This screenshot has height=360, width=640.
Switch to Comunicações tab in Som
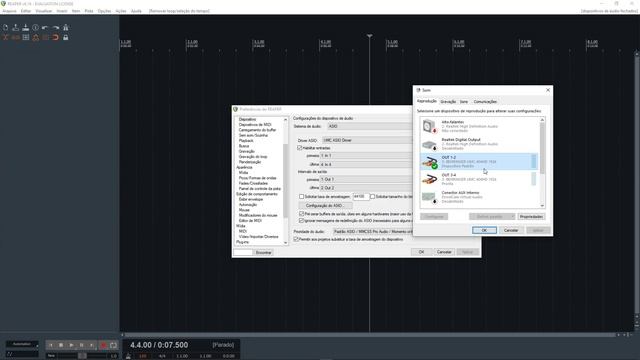pyautogui.click(x=485, y=102)
